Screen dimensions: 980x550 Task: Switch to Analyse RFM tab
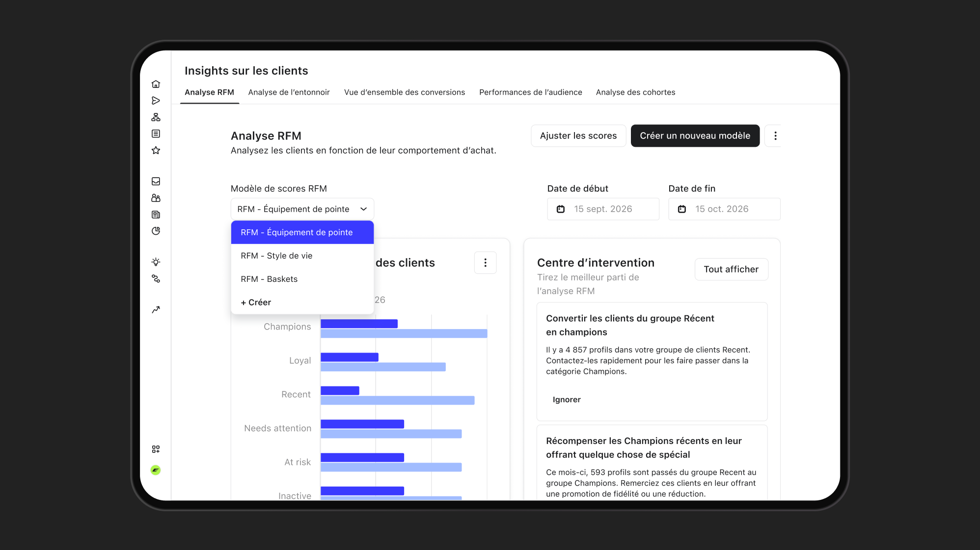209,92
